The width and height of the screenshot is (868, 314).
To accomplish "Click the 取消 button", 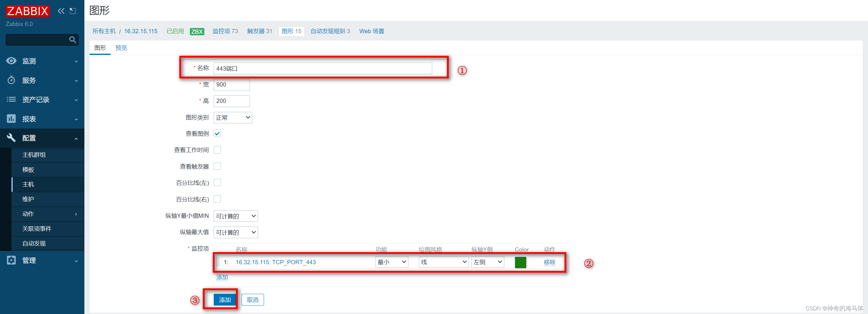I will point(253,300).
